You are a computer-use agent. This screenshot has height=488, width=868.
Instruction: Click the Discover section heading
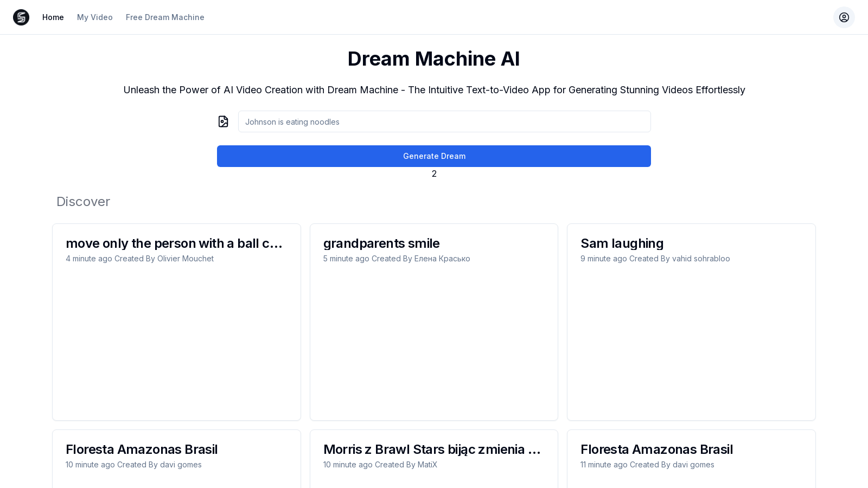tap(84, 202)
